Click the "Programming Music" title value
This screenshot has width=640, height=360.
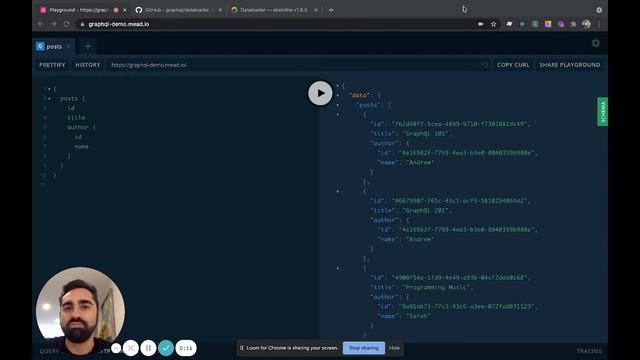tap(437, 287)
